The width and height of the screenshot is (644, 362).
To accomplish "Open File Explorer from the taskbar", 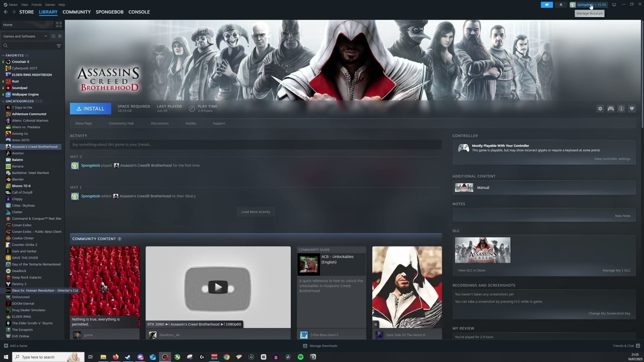I will coord(103,357).
